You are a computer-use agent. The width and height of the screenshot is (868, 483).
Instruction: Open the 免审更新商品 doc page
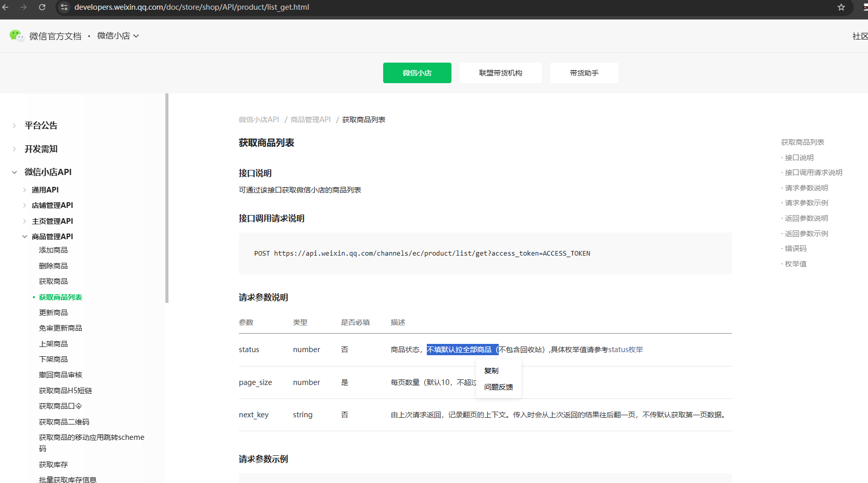pos(61,329)
